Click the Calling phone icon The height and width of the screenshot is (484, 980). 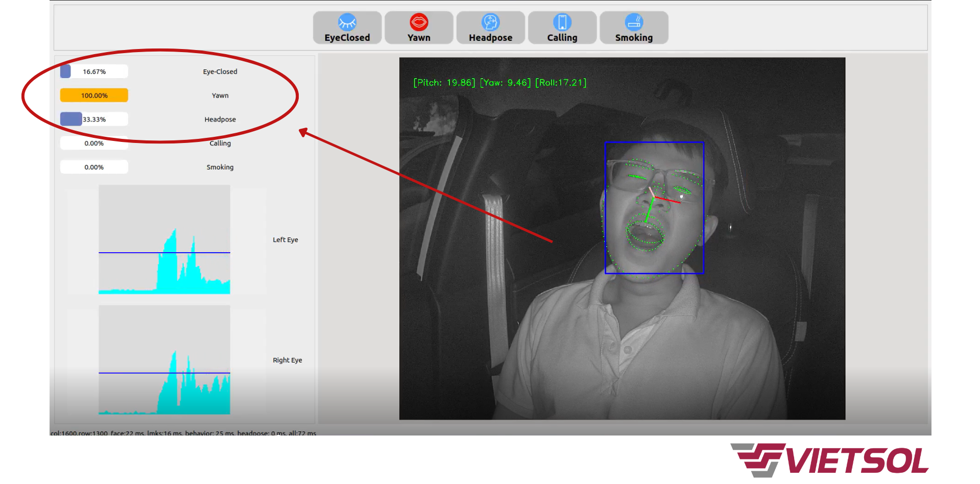coord(562,22)
